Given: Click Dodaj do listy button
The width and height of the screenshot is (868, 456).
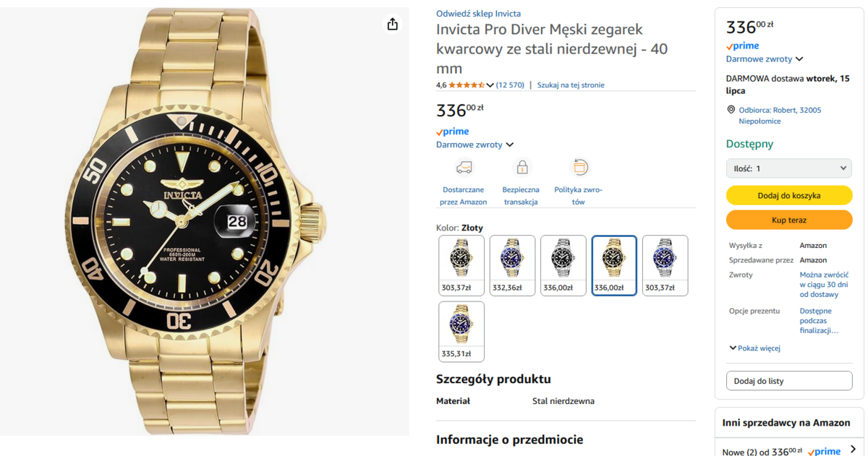Looking at the screenshot, I should 789,381.
